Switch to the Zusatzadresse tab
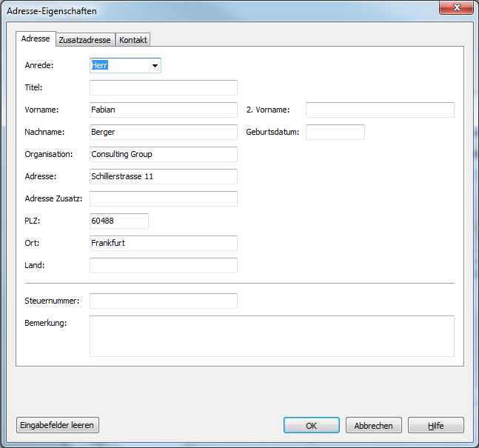This screenshot has width=479, height=448. tap(85, 40)
